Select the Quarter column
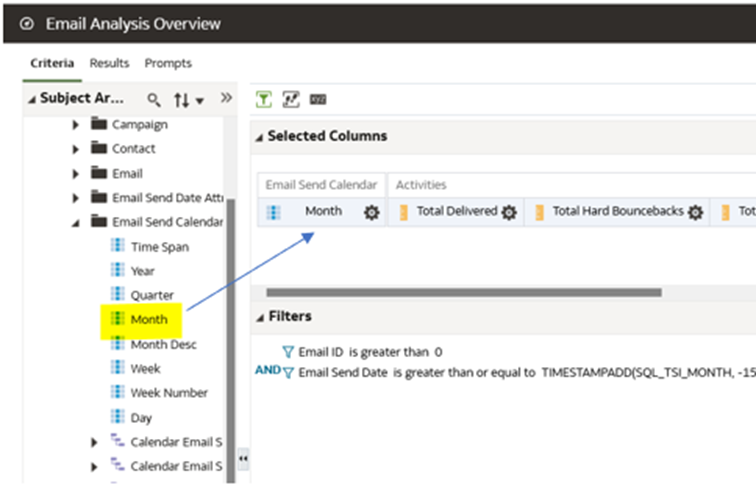This screenshot has height=488, width=756. pos(152,295)
